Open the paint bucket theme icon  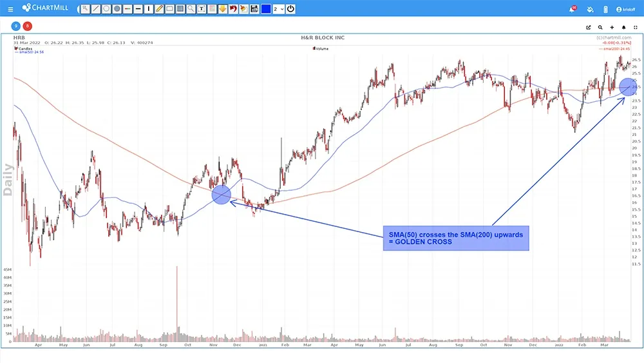(590, 10)
